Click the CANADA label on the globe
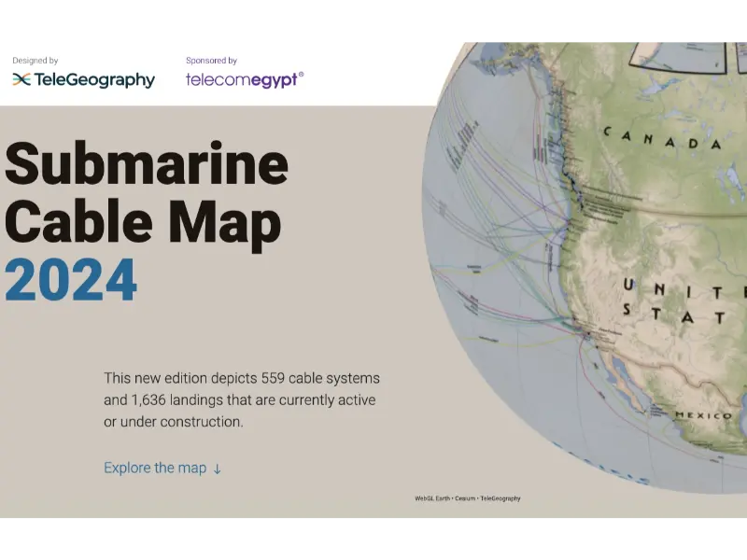747x560 pixels. 663,138
